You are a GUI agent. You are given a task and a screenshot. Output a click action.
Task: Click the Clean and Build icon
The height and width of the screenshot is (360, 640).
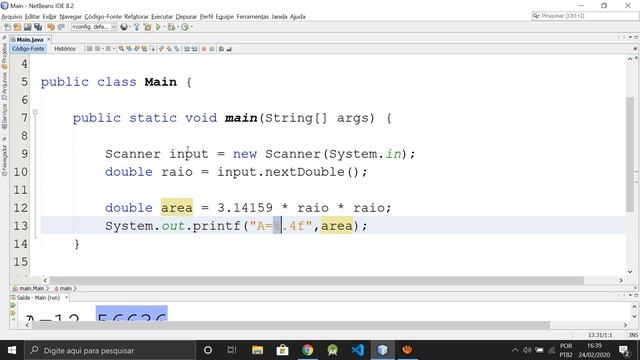click(147, 27)
